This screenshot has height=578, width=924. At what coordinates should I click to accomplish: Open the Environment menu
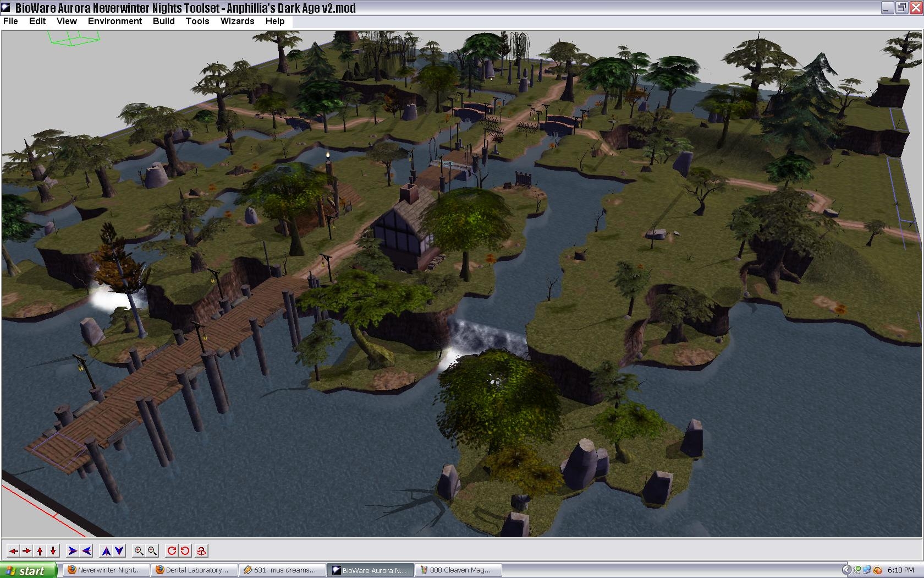coord(114,21)
